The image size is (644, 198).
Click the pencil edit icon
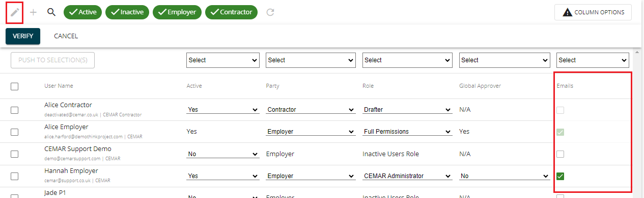pyautogui.click(x=15, y=12)
